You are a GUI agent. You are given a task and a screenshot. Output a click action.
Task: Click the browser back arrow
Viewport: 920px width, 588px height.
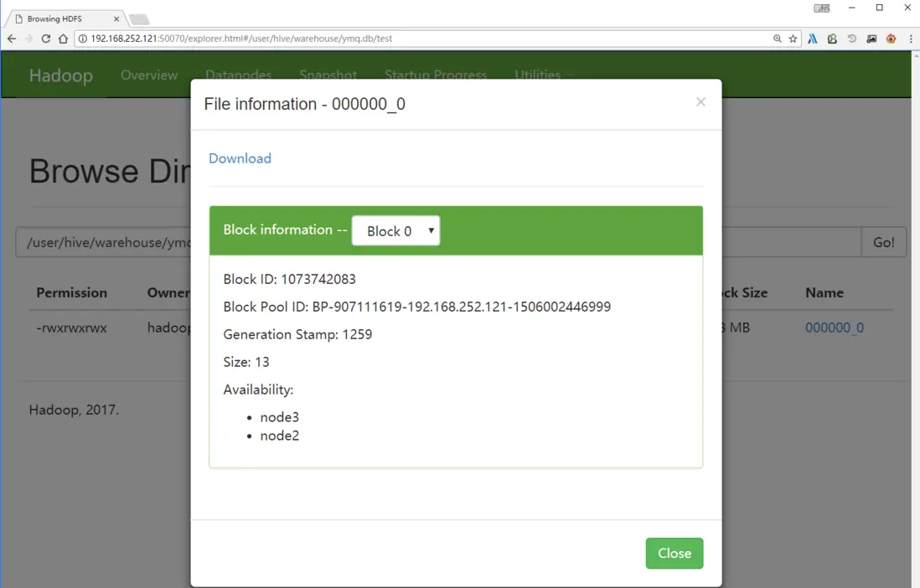pos(12,39)
